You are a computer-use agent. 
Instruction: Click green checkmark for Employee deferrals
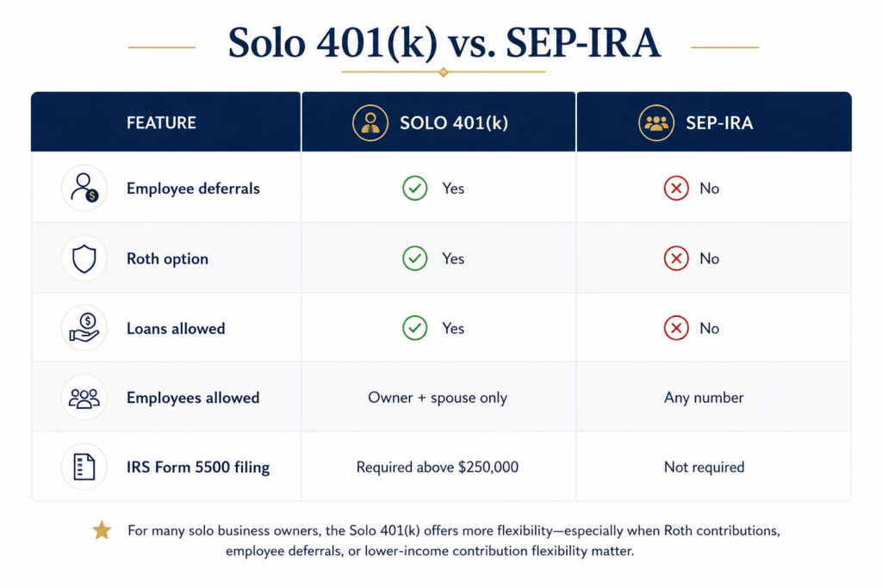(415, 189)
